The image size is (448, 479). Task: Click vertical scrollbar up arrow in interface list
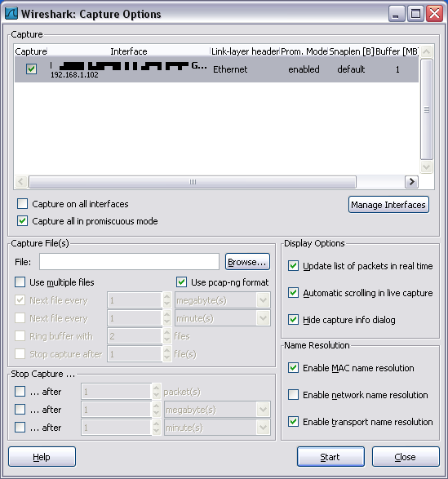tap(426, 51)
